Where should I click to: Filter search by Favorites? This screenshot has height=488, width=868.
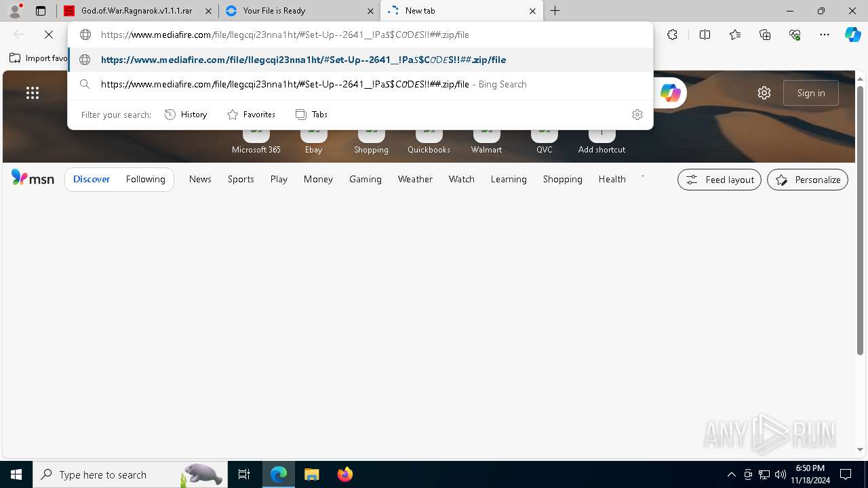251,115
